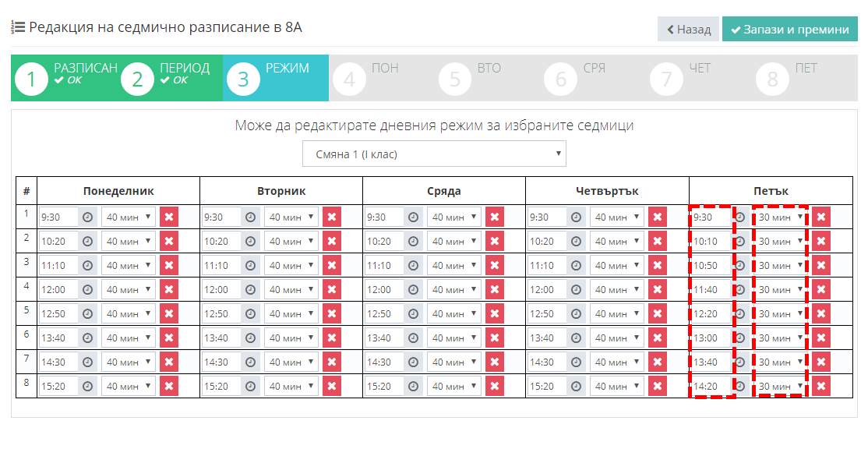Switch to step 2 ПЕРИОД tab
Image resolution: width=868 pixels, height=456 pixels.
pos(170,78)
